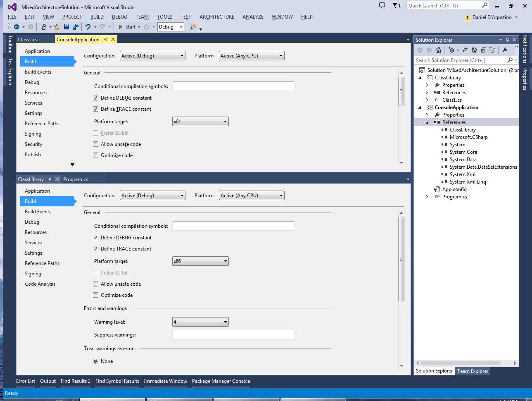Open the Debug solution configuration dropdown

pyautogui.click(x=171, y=27)
